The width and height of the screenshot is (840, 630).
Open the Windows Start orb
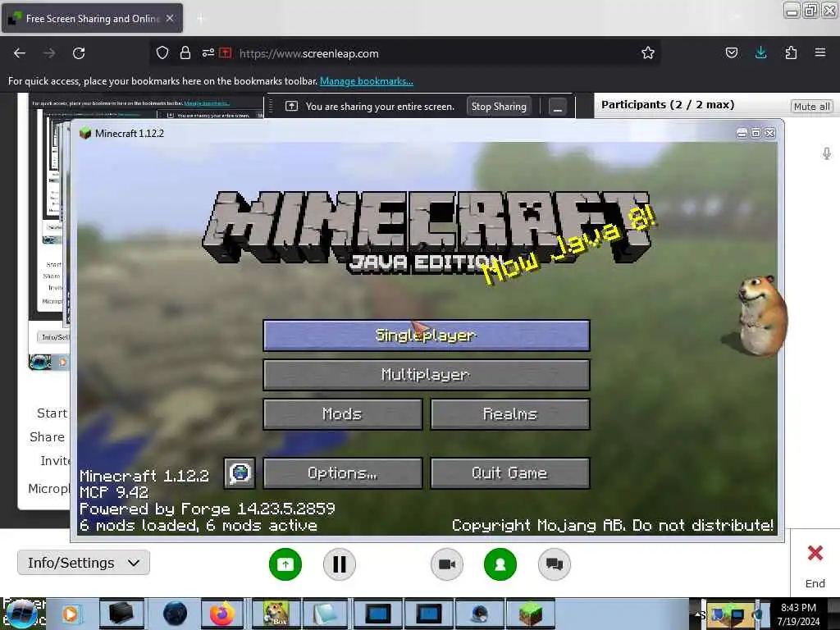coord(21,614)
